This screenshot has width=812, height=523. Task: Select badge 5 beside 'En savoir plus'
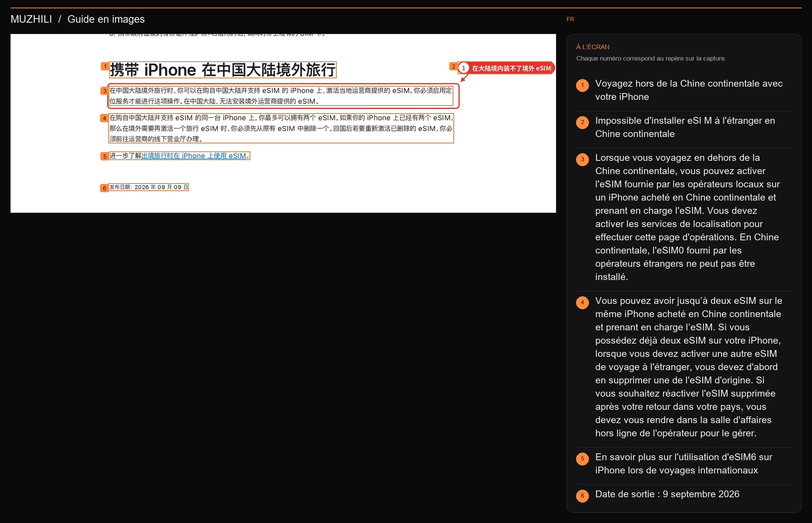[x=582, y=459]
